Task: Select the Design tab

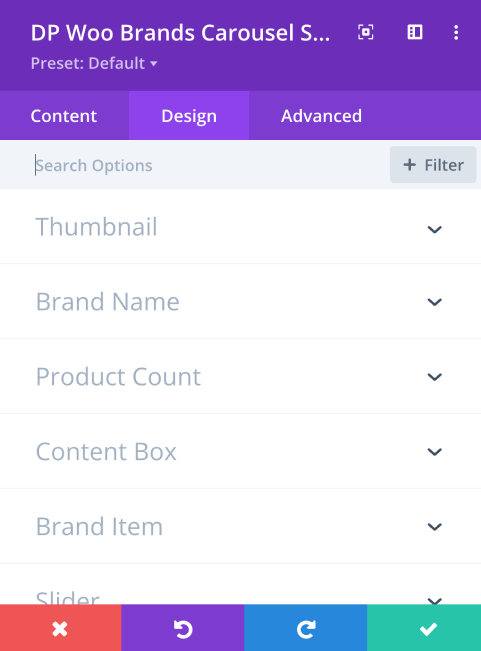Action: [x=189, y=116]
